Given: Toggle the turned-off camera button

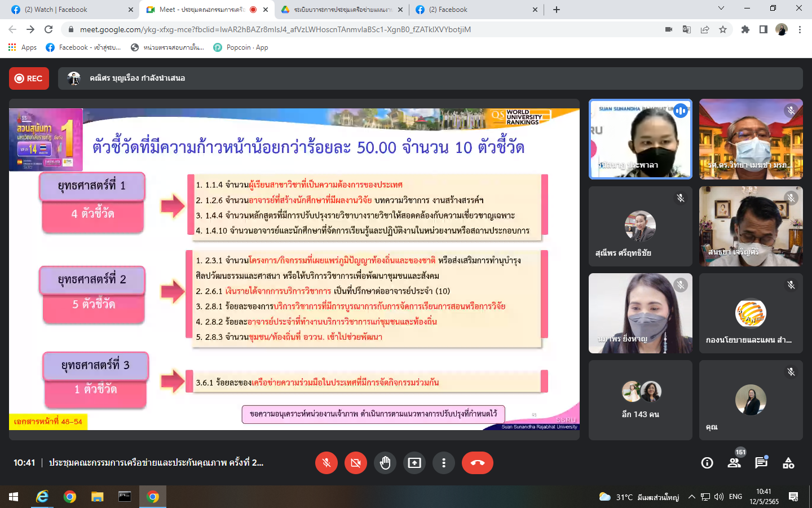Looking at the screenshot, I should pos(356,463).
